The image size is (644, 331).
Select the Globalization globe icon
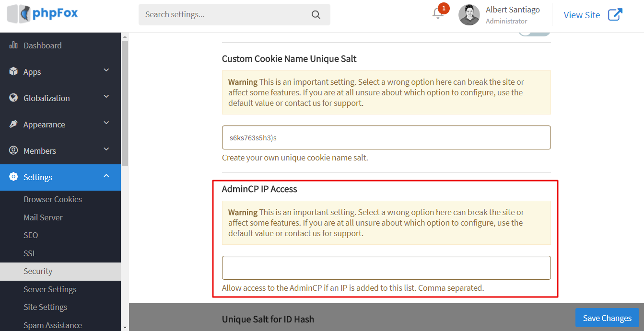coord(14,98)
